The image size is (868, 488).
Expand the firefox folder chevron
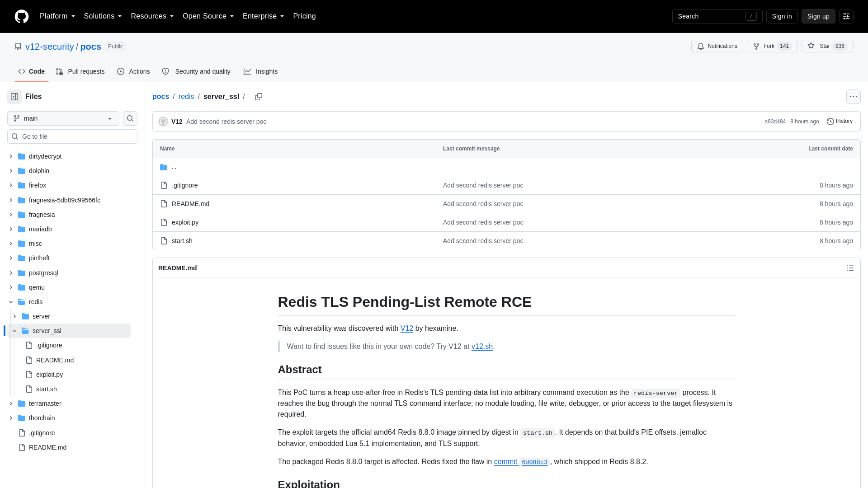coord(11,185)
